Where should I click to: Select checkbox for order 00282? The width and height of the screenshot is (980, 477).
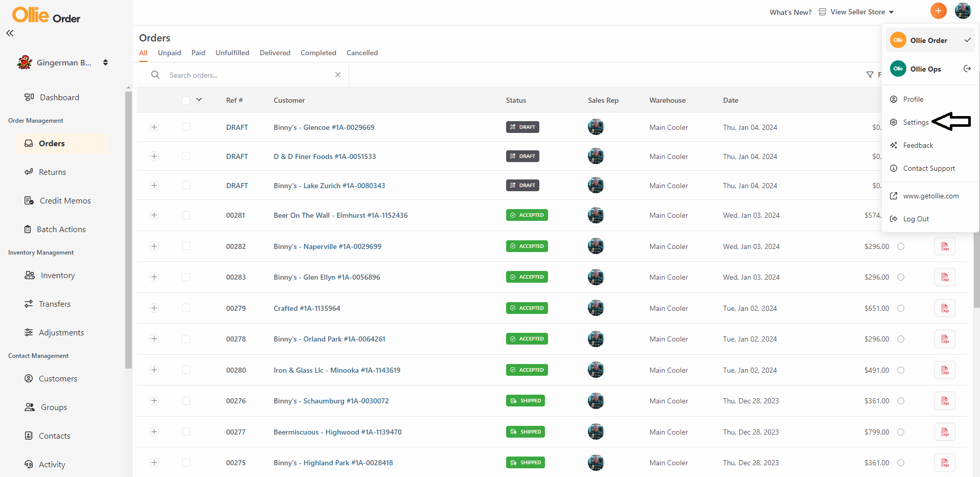pos(186,246)
